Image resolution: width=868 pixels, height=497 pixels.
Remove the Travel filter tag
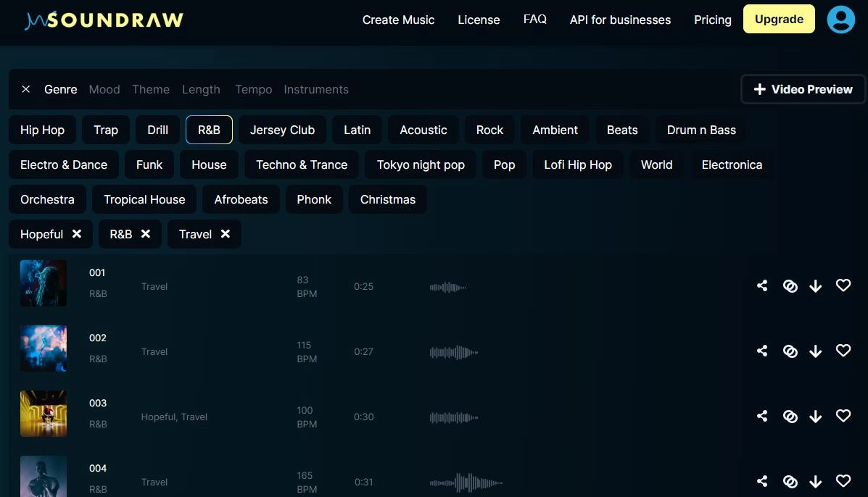coord(226,234)
